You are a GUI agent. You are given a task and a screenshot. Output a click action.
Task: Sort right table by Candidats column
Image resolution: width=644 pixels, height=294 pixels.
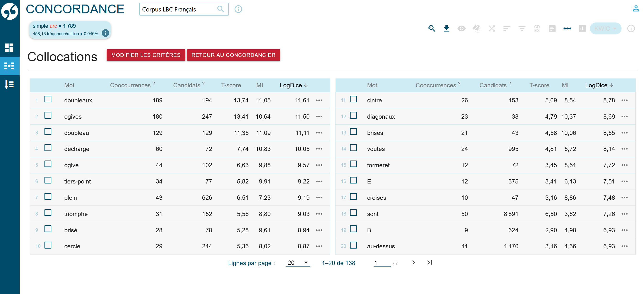tap(495, 85)
